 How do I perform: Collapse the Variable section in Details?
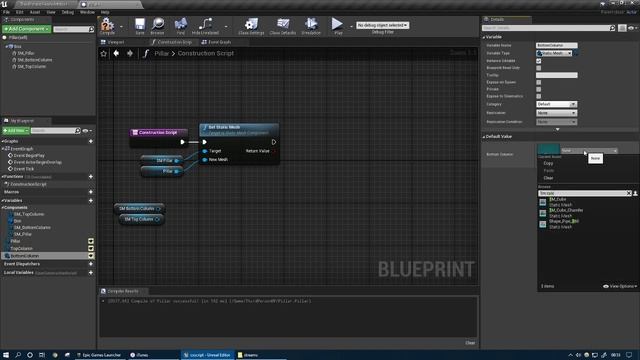click(484, 37)
